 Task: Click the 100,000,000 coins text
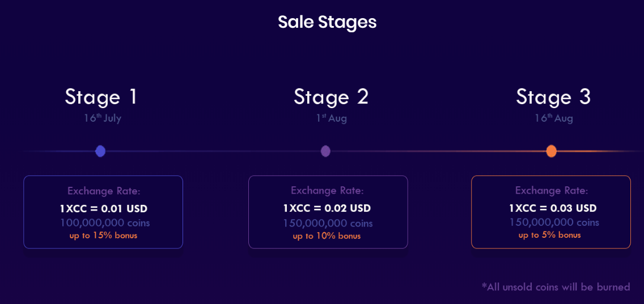(x=105, y=222)
